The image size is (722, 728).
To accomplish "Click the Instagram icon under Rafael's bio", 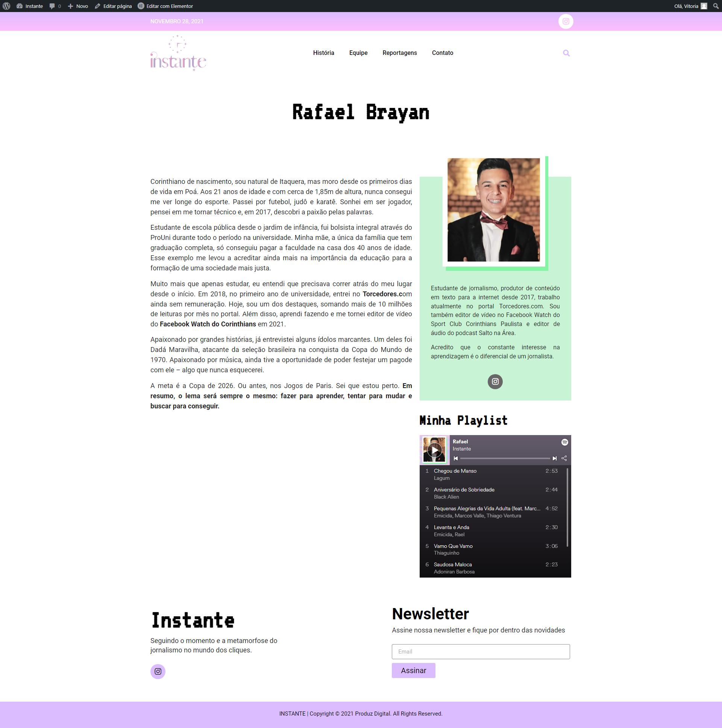I will [x=495, y=381].
